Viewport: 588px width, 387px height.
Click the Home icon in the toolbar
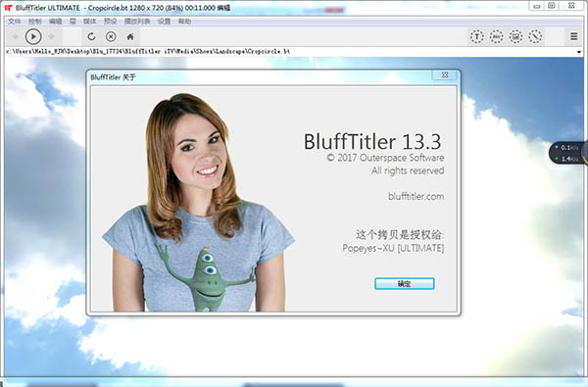tap(130, 36)
